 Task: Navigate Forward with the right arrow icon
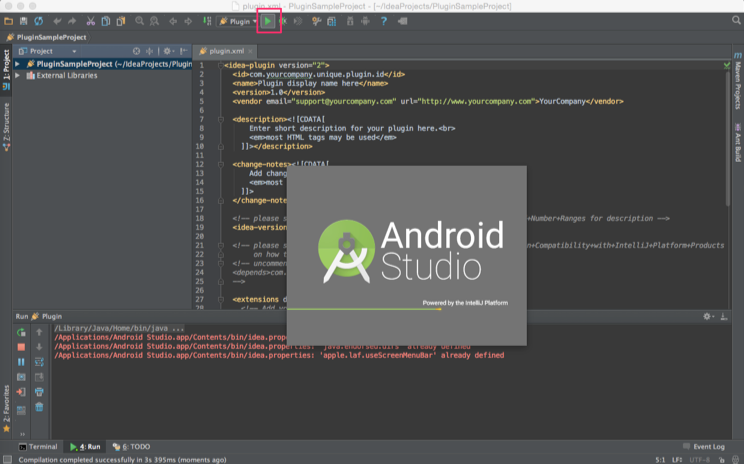188,21
